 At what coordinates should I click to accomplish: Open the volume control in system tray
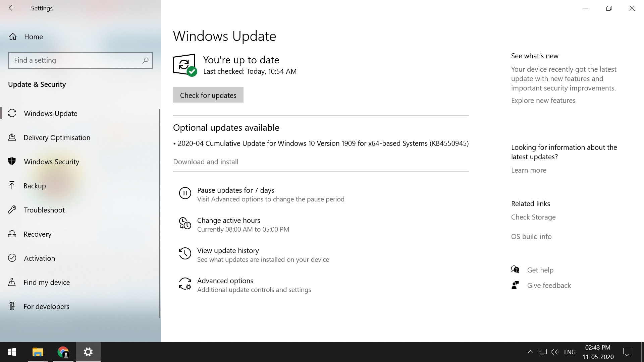tap(554, 352)
